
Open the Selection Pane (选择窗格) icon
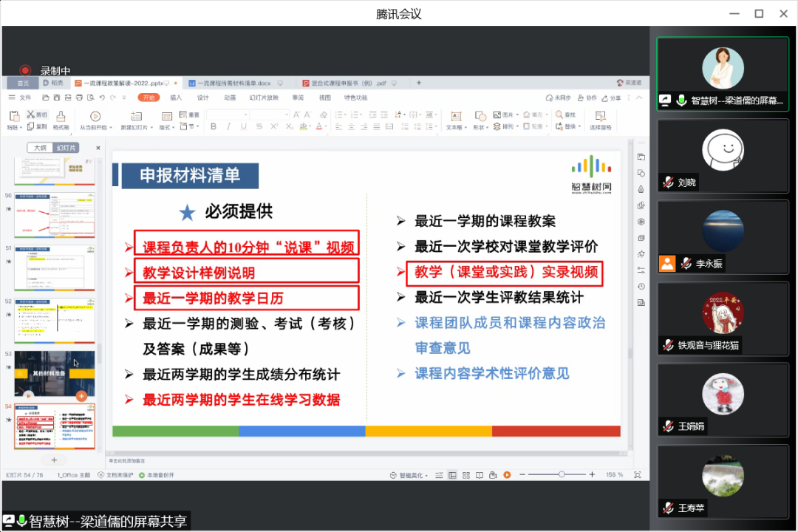click(600, 116)
